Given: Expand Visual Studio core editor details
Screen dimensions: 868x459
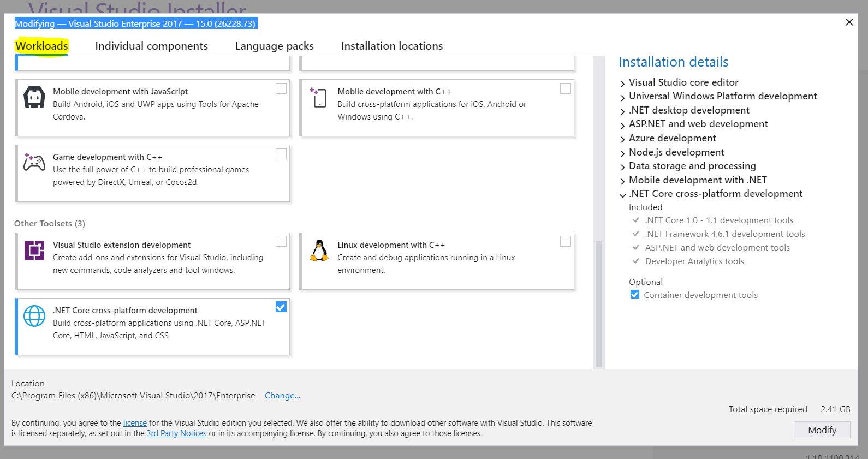Looking at the screenshot, I should tap(622, 84).
